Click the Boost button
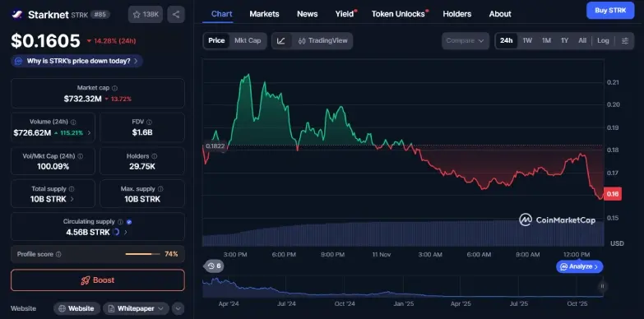The width and height of the screenshot is (644, 319). tap(98, 280)
